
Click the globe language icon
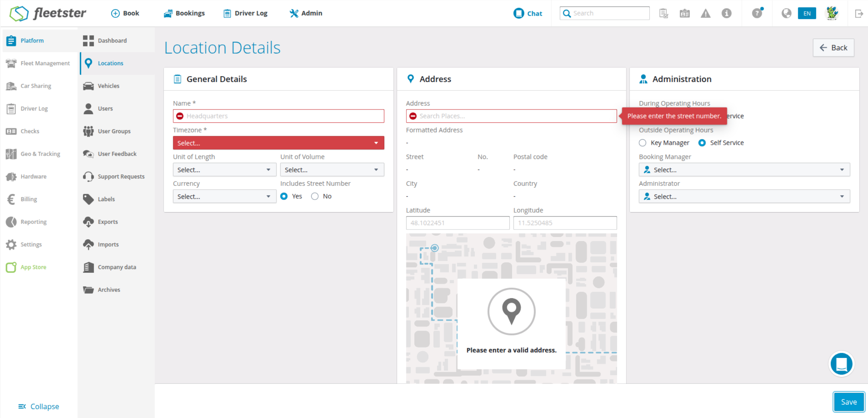coord(786,13)
